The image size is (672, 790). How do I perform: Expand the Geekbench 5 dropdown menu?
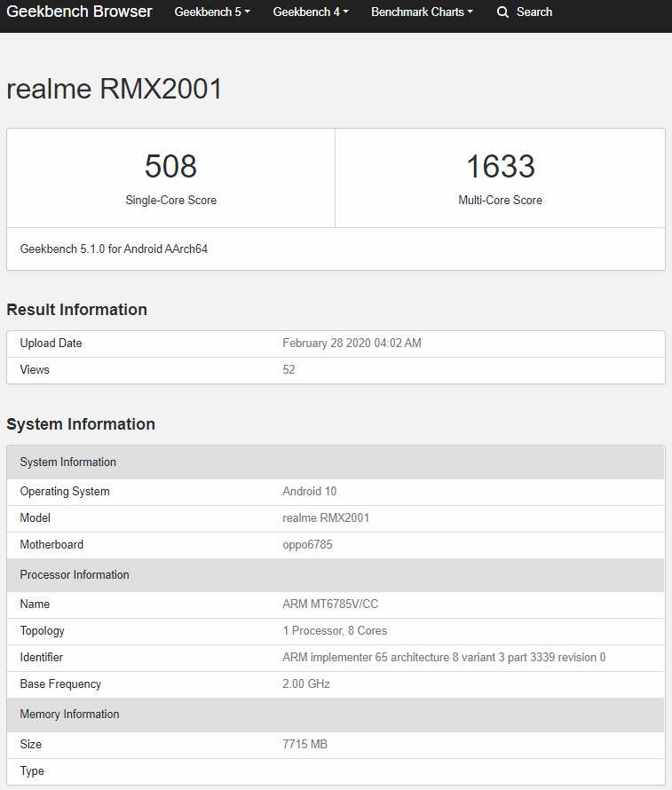click(212, 12)
